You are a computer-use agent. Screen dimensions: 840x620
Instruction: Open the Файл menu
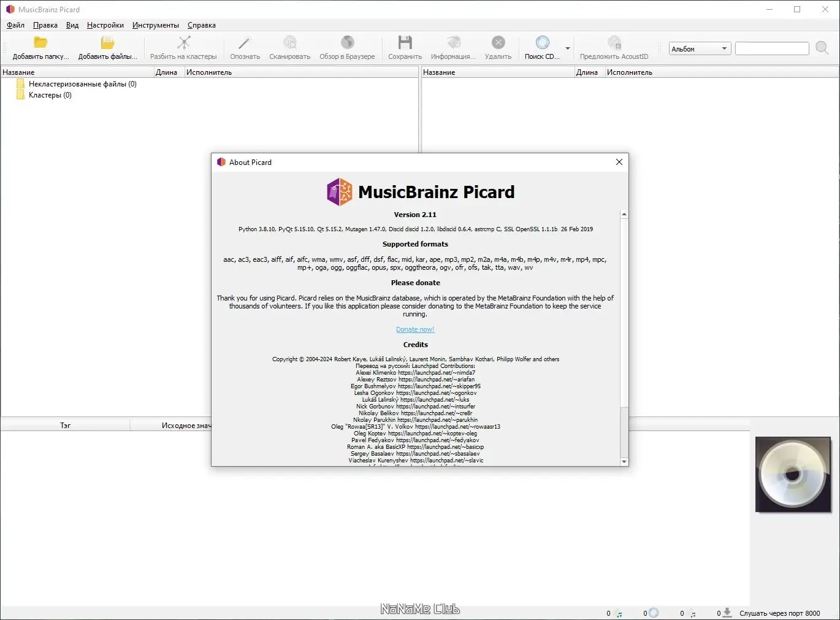tap(15, 25)
